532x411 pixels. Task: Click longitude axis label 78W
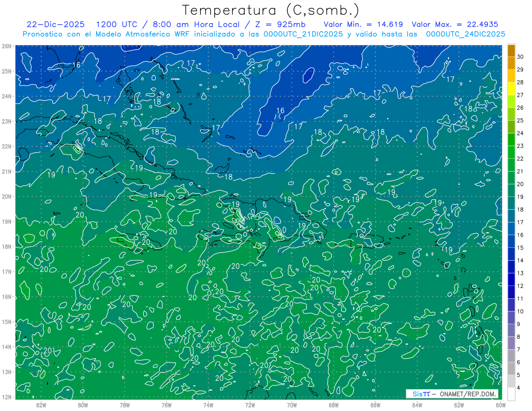pos(125,404)
